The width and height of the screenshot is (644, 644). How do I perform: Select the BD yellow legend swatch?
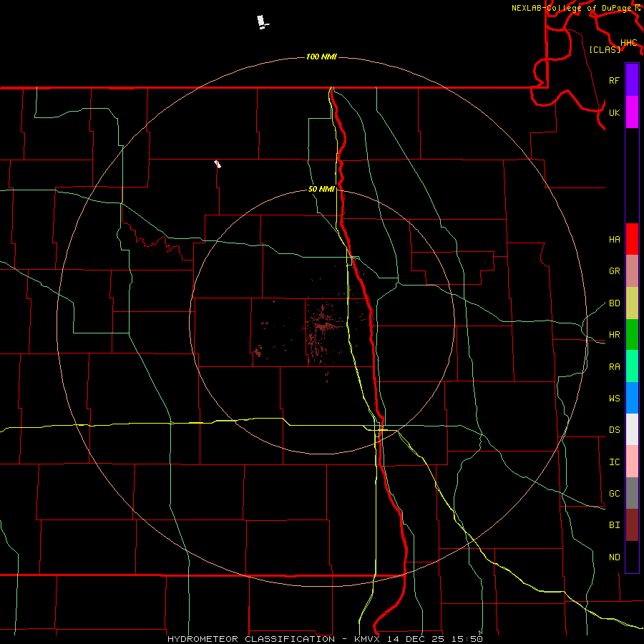[632, 303]
